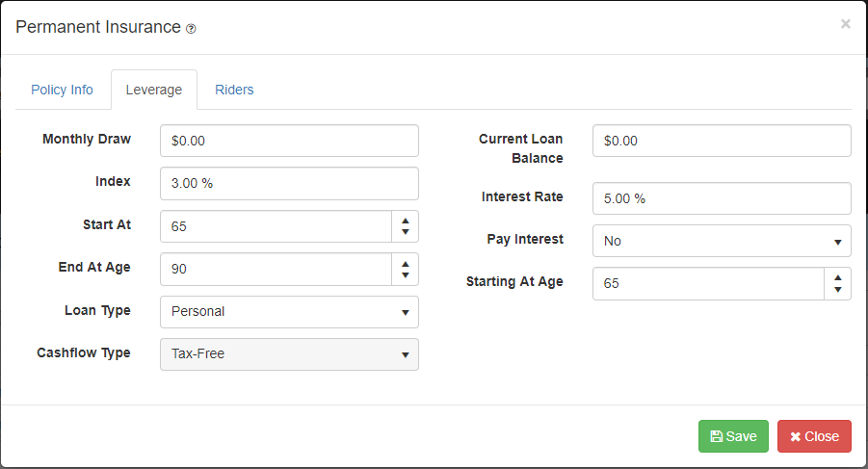868x469 pixels.
Task: Focus the Monthly Draw input field
Action: [x=289, y=141]
